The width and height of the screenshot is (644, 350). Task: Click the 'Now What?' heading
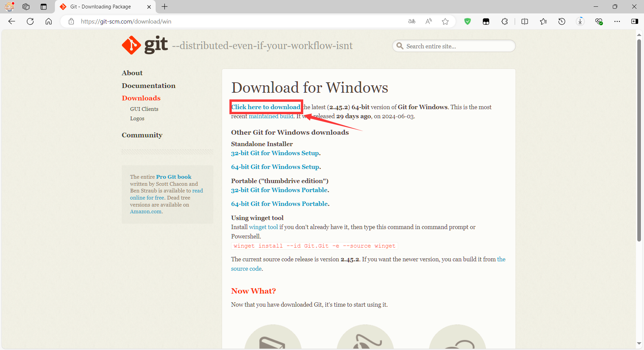(x=254, y=291)
